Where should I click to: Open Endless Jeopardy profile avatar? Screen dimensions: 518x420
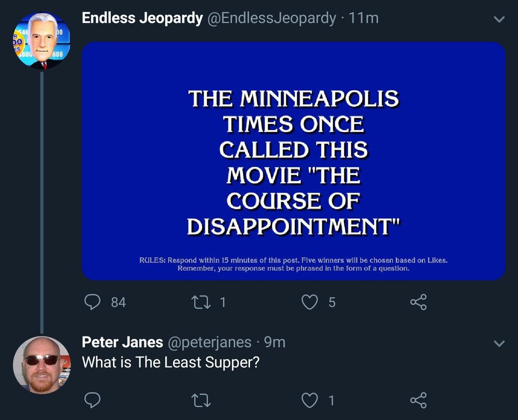point(41,41)
